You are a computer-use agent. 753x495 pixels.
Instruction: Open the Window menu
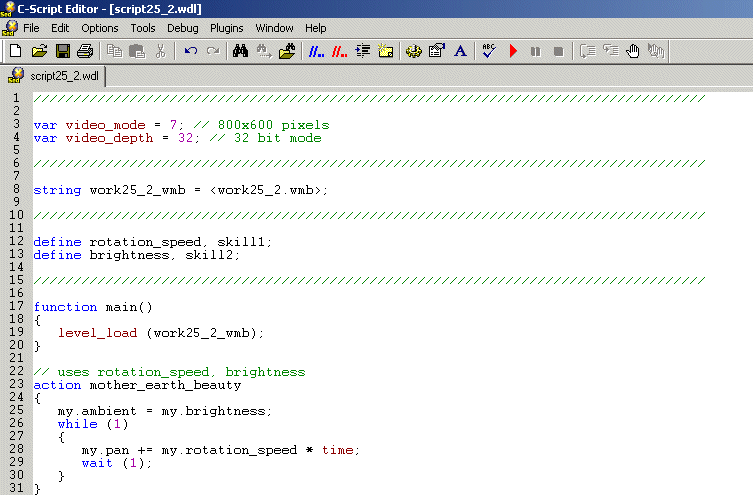274,28
